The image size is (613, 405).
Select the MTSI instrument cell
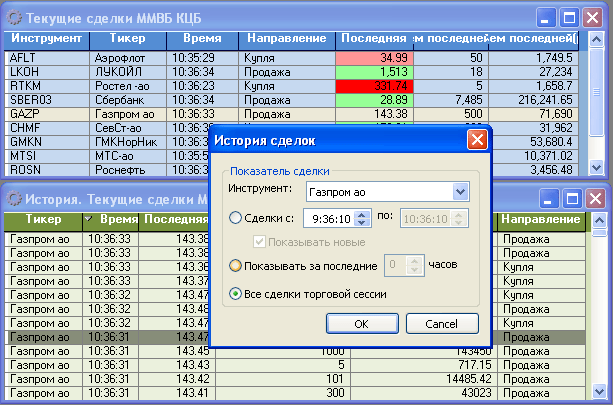(x=47, y=156)
